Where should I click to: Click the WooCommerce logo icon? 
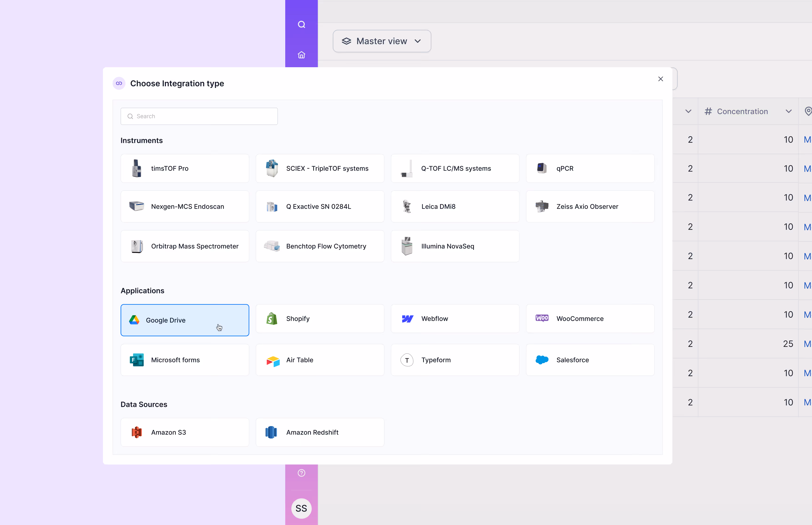(542, 318)
